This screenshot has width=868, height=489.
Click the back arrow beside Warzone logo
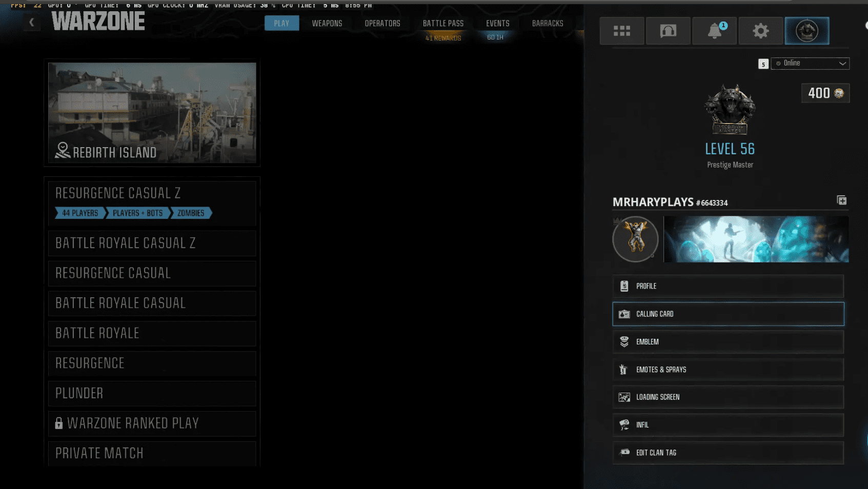pos(32,23)
